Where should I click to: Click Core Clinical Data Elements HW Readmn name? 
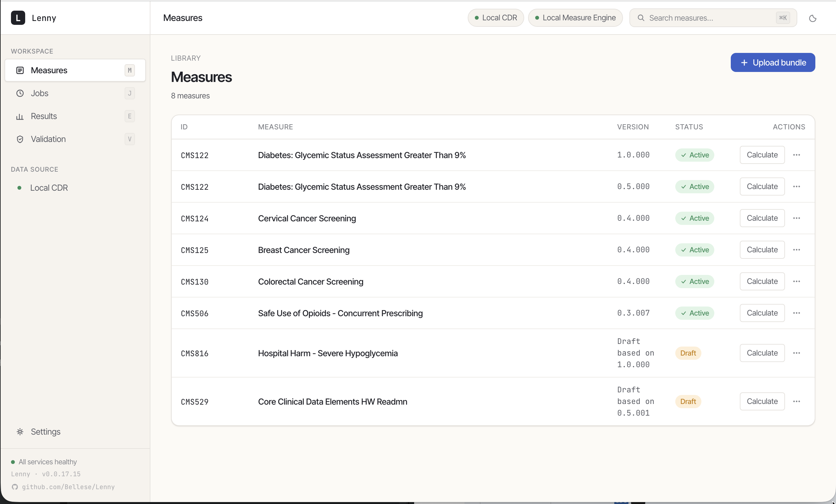click(332, 402)
